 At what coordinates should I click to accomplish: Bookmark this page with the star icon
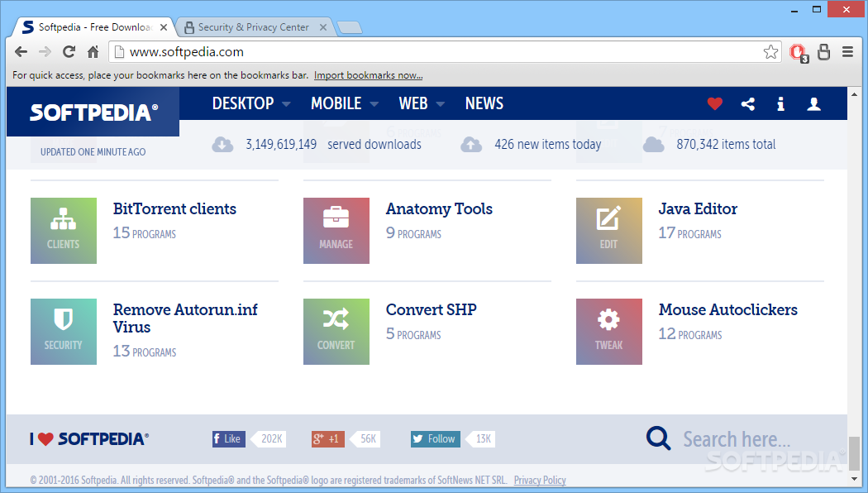tap(770, 52)
